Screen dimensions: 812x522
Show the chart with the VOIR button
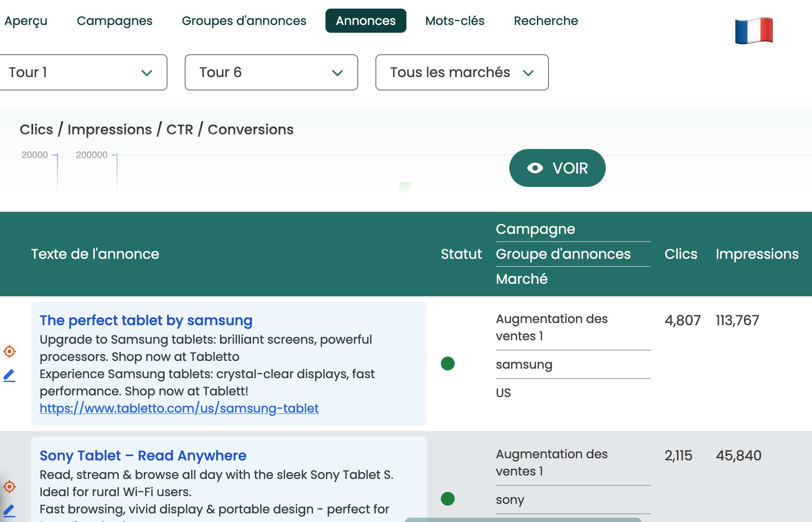pos(557,168)
